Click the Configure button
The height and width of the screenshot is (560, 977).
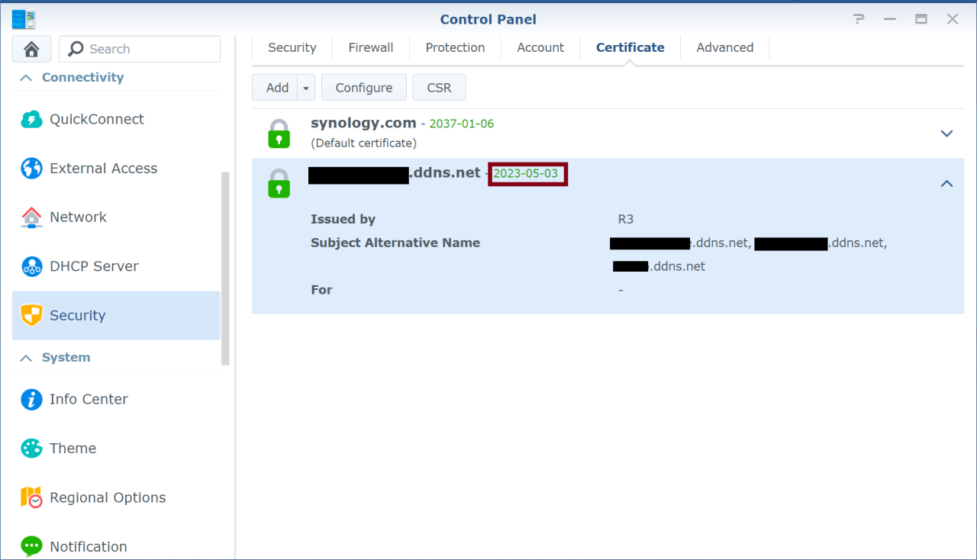coord(364,87)
